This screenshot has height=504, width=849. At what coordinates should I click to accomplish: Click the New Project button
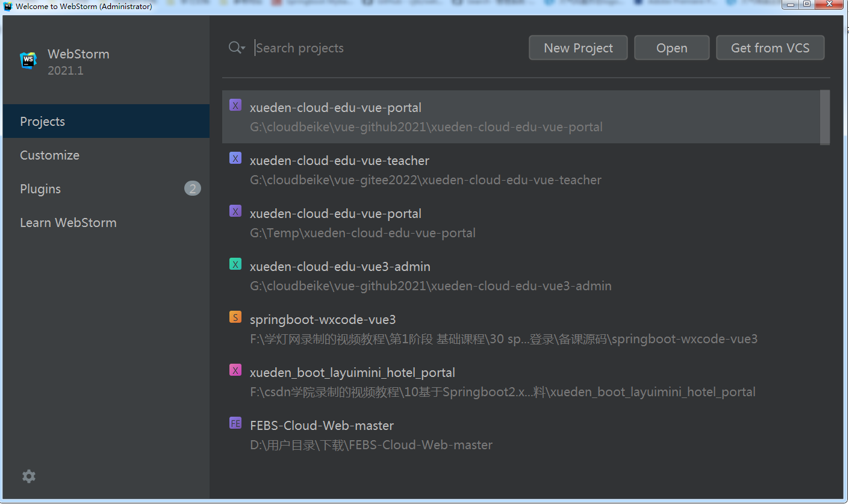(x=578, y=48)
